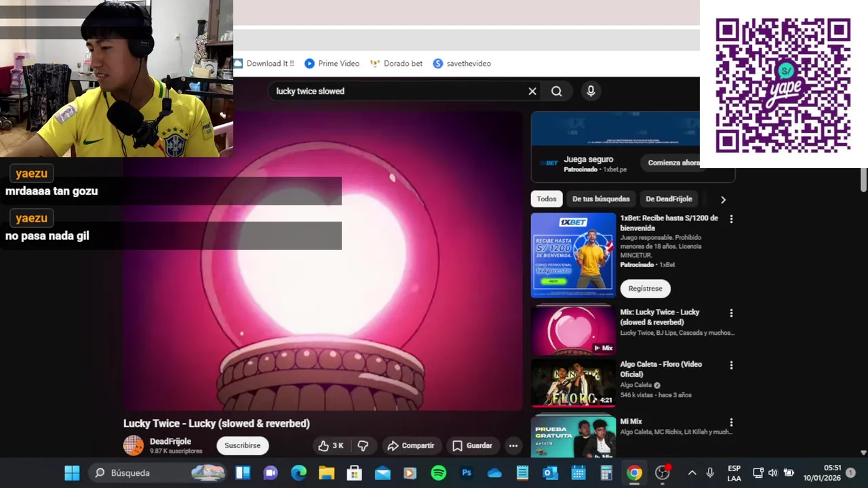Open ESP LAA language switcher

click(x=734, y=473)
